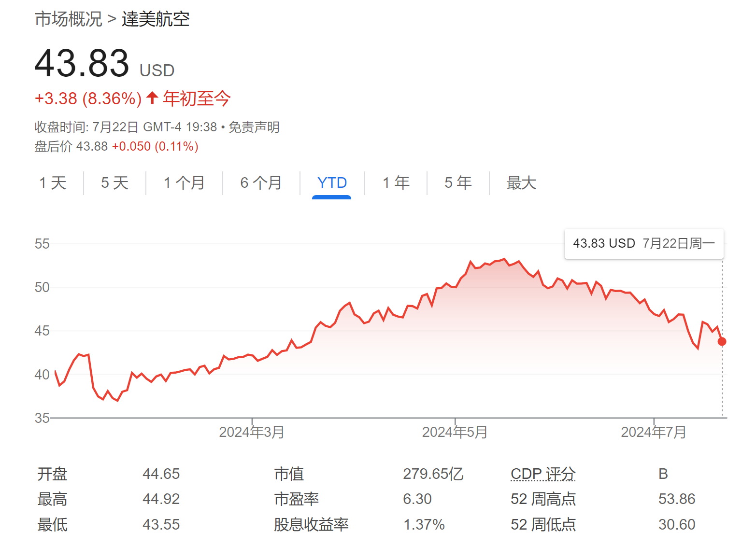Click the 市盈率 value 6.30

pyautogui.click(x=417, y=499)
